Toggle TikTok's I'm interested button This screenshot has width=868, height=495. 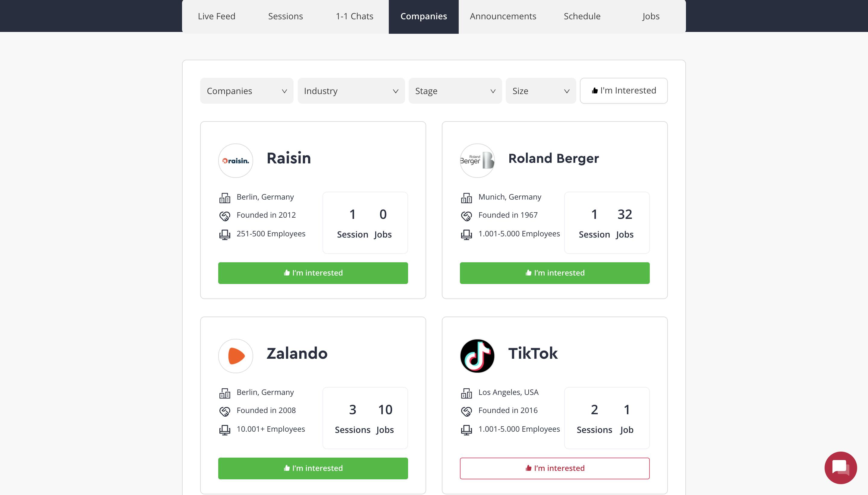point(555,468)
